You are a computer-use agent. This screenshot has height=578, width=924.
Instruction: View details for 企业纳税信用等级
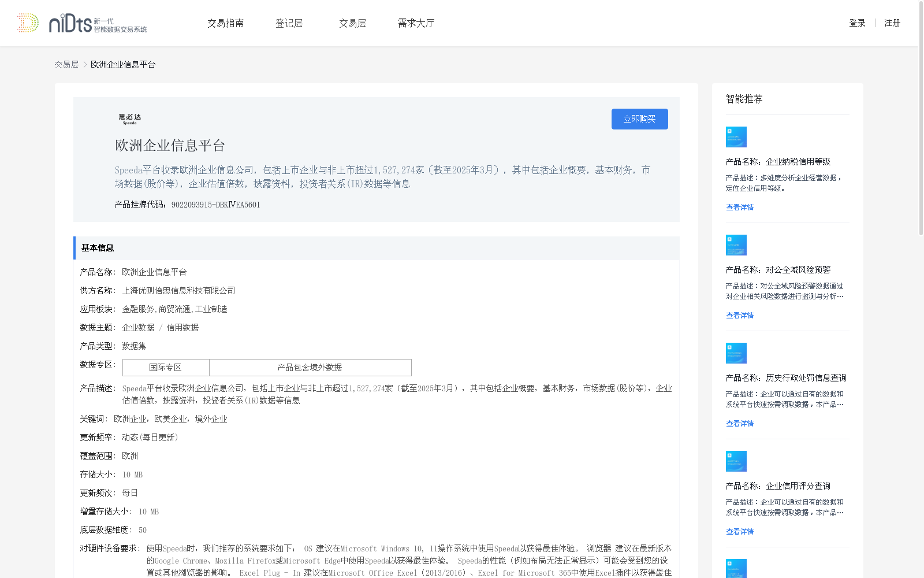pyautogui.click(x=740, y=208)
